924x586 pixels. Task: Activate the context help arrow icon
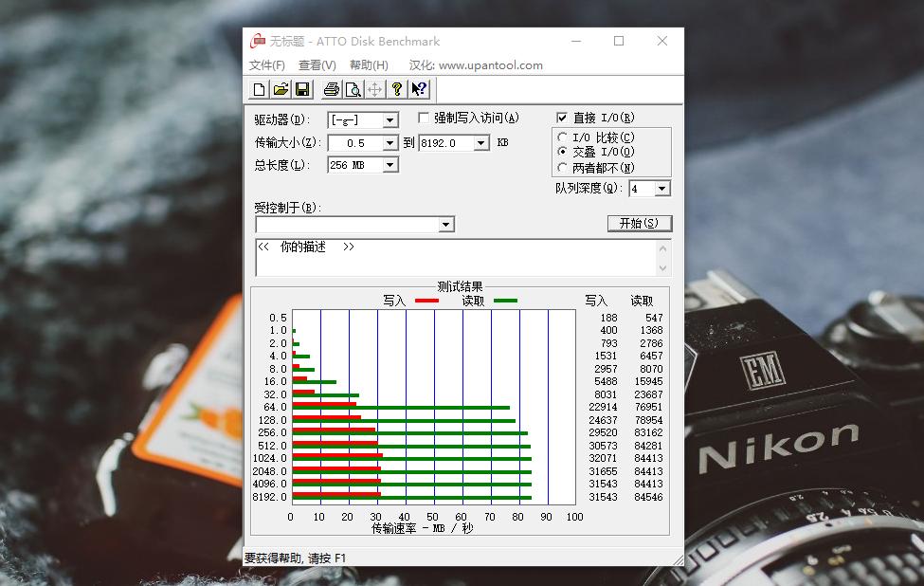point(419,89)
